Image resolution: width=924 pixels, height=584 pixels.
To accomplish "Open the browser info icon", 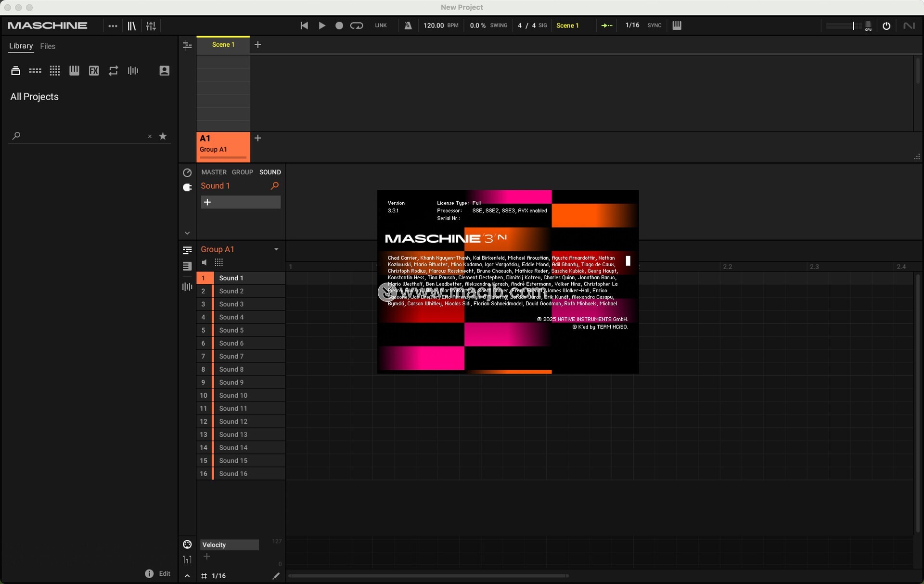I will [149, 573].
